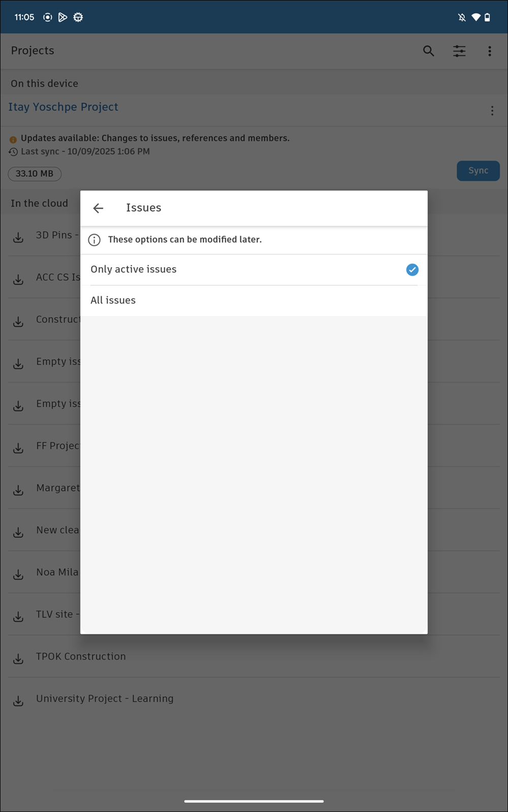Open the Itay Yoschpe Project link
Image resolution: width=508 pixels, height=812 pixels.
(63, 107)
